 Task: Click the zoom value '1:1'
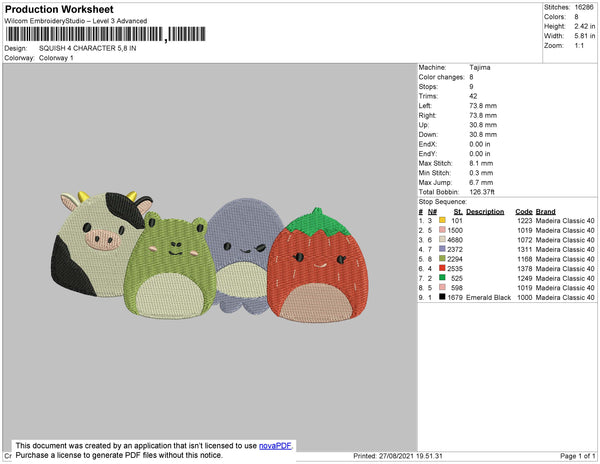tap(579, 46)
